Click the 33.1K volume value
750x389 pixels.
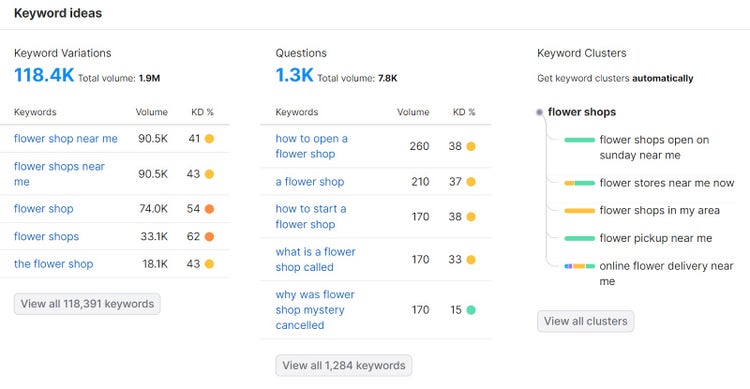(x=154, y=236)
